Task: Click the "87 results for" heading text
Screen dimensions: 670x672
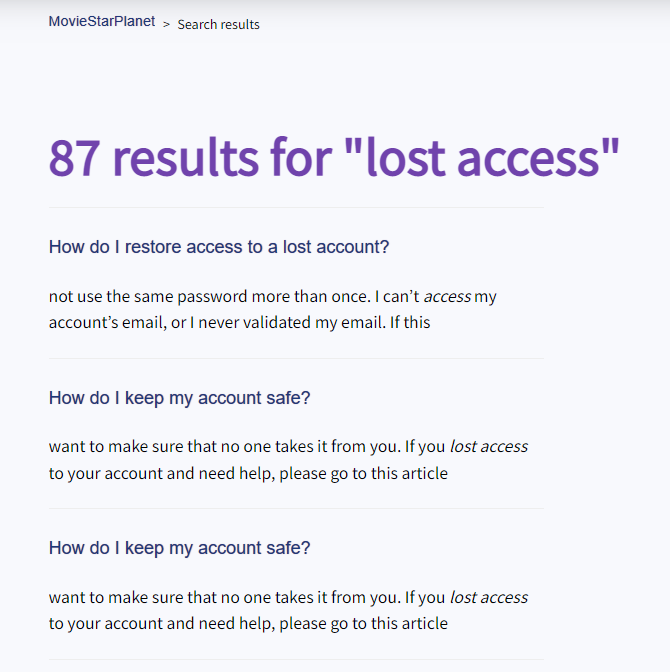Action: pyautogui.click(x=198, y=158)
